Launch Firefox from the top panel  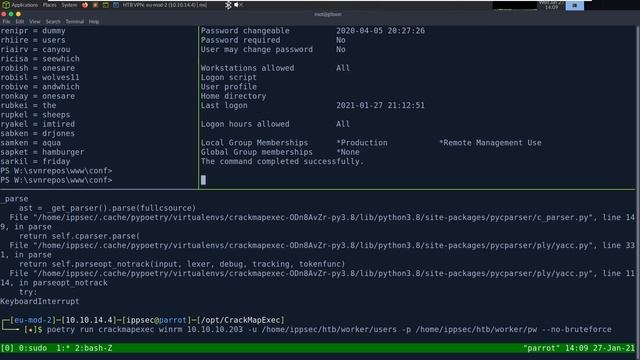point(85,5)
